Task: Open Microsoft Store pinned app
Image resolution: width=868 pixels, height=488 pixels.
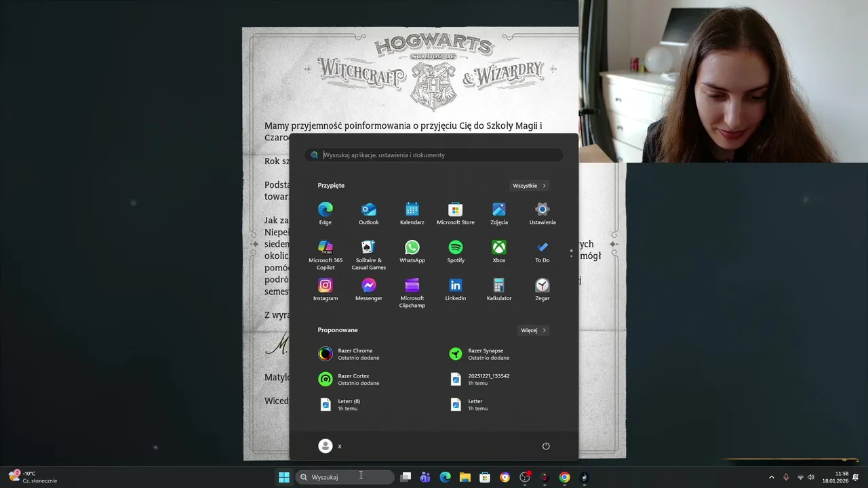Action: coord(456,213)
